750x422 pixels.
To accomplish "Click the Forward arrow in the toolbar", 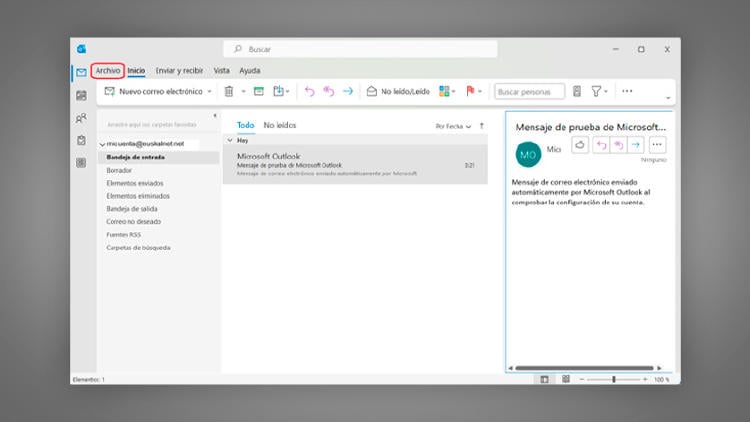I will click(x=348, y=91).
